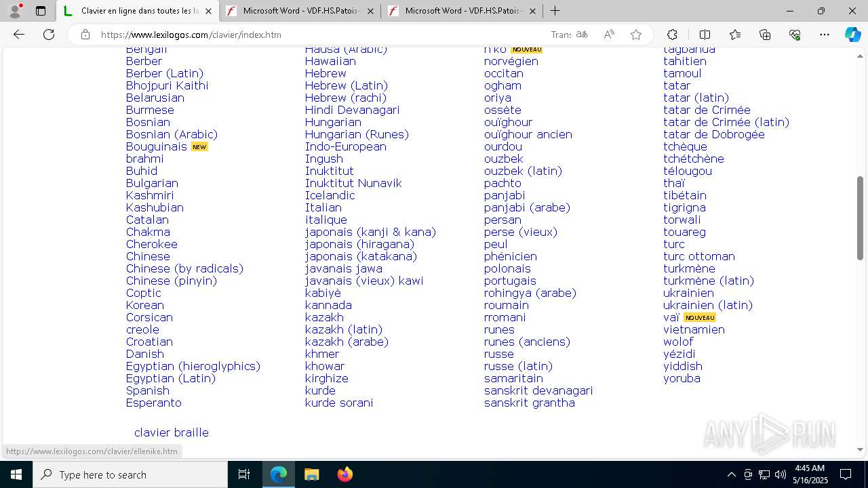The width and height of the screenshot is (868, 488).
Task: View site information lock icon
Action: coord(85,35)
